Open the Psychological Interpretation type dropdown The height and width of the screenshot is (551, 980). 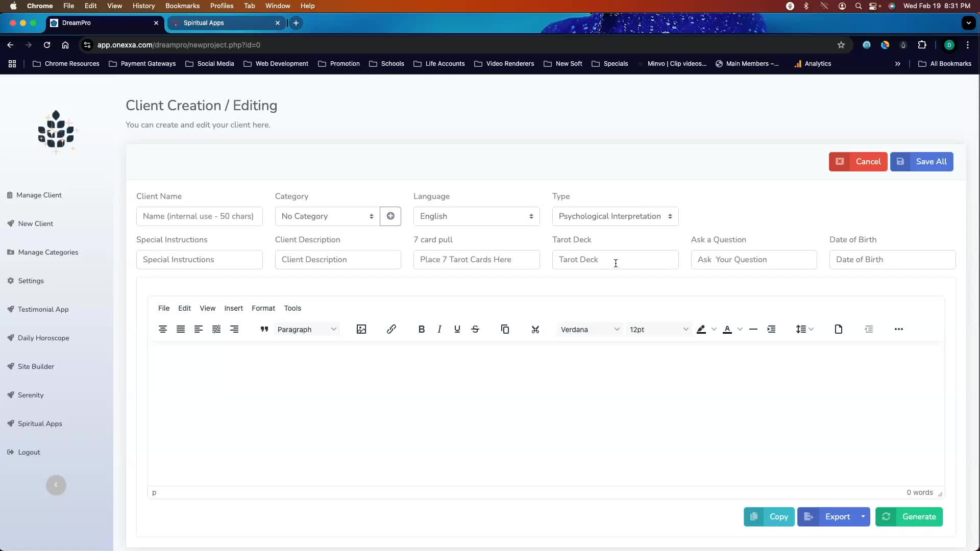click(615, 216)
